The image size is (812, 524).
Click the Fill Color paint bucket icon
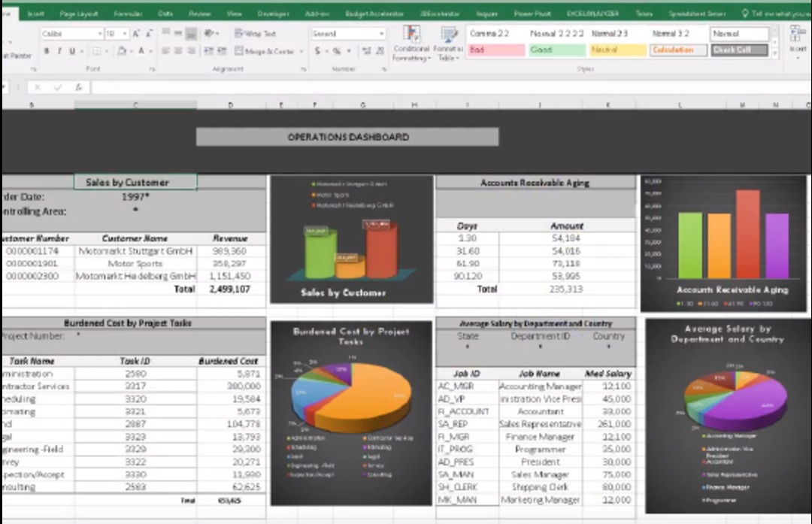point(123,51)
